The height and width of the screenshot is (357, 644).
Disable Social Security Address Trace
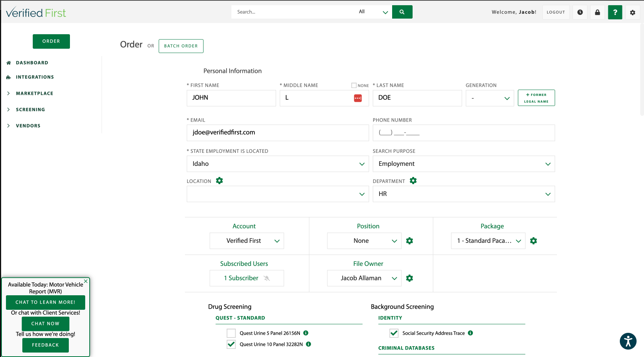(x=394, y=333)
